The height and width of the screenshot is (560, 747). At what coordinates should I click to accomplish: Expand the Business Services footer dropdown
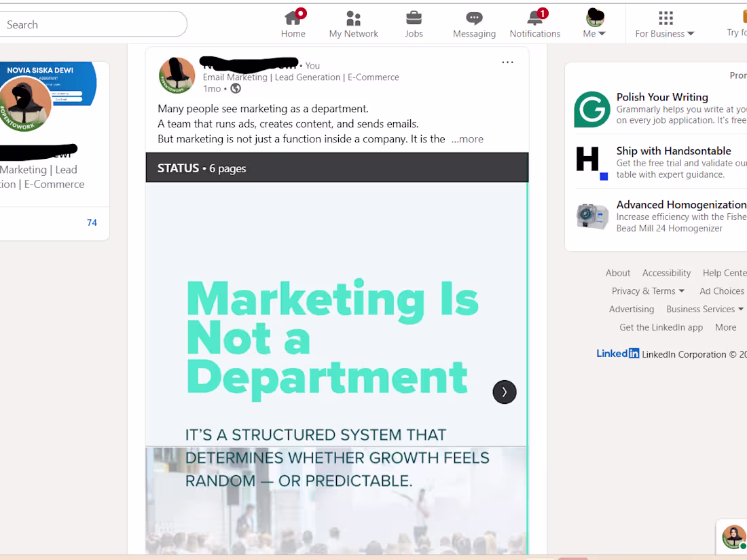pos(705,309)
